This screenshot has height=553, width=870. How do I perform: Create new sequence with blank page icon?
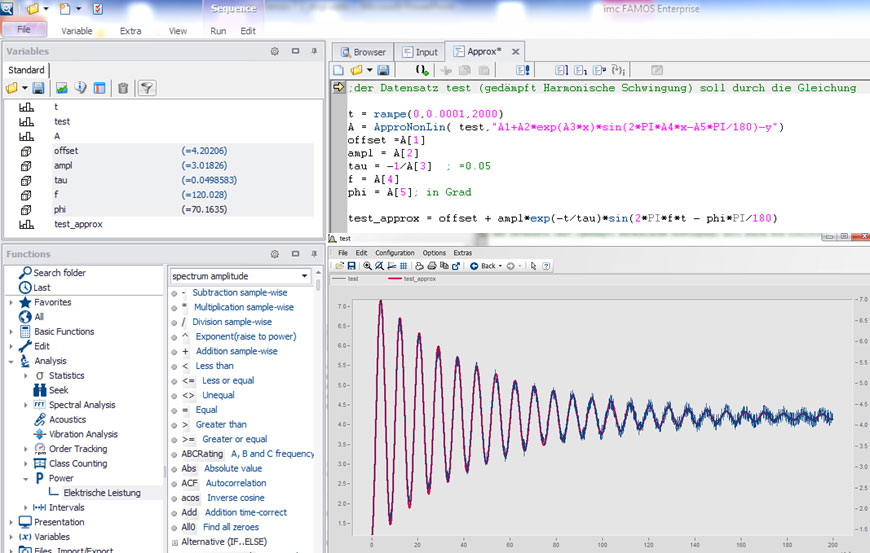[x=339, y=70]
